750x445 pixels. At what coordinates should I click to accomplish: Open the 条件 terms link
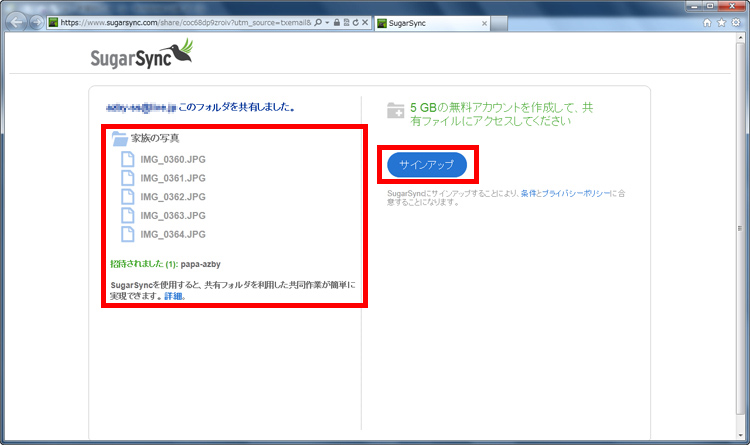(x=528, y=193)
